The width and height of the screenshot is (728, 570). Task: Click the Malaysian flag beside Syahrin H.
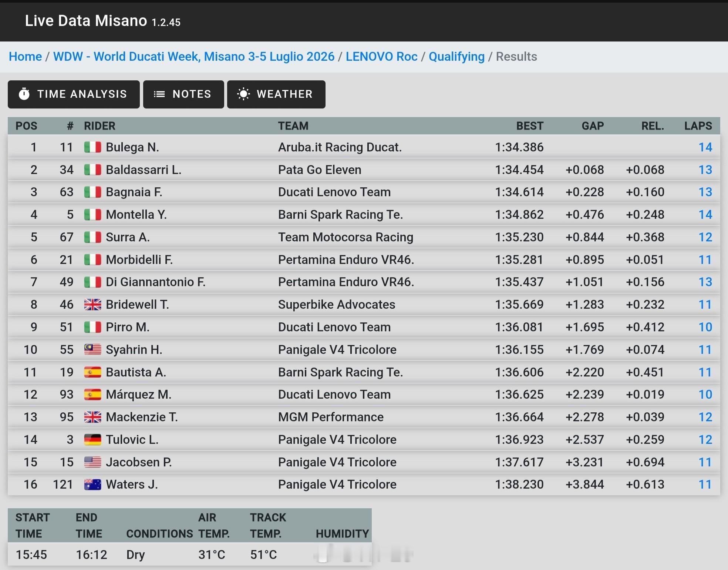(92, 349)
